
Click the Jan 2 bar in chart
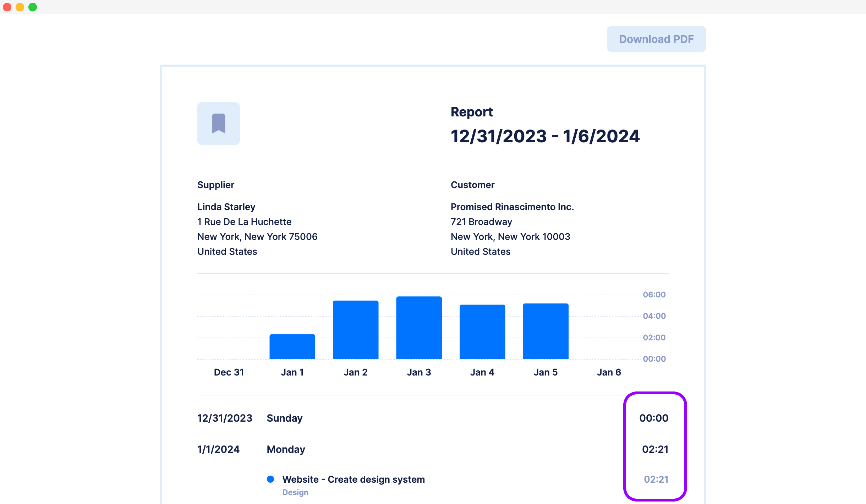[356, 330]
